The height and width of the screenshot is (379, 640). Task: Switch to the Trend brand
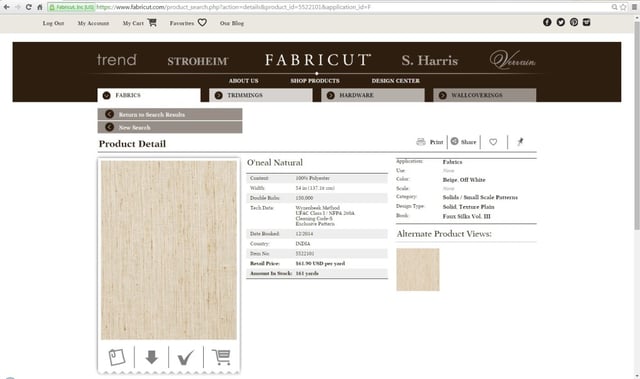[x=117, y=60]
